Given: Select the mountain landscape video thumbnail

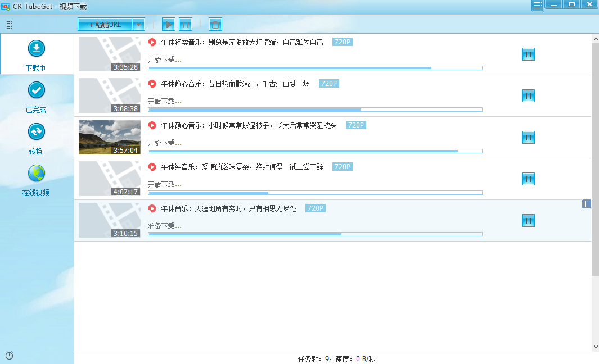Looking at the screenshot, I should [109, 137].
